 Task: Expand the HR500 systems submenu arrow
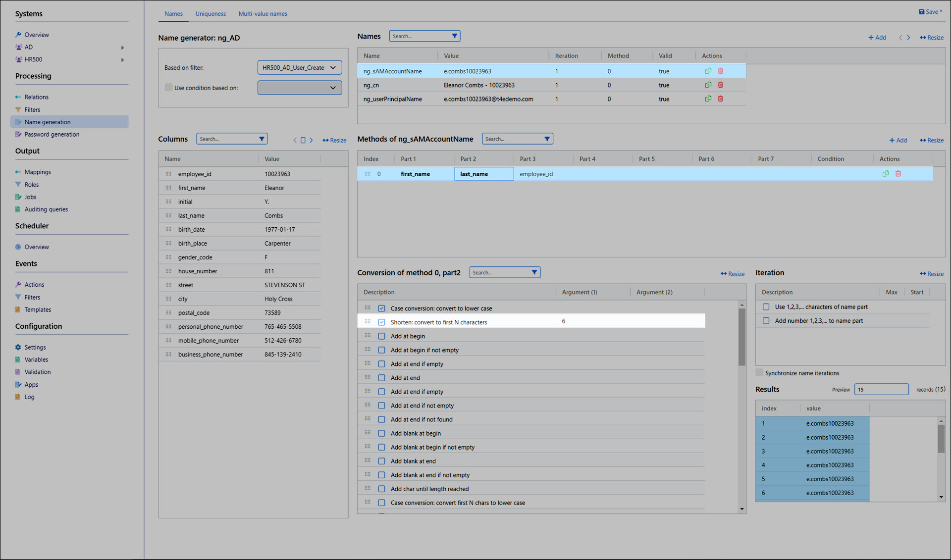pos(122,60)
